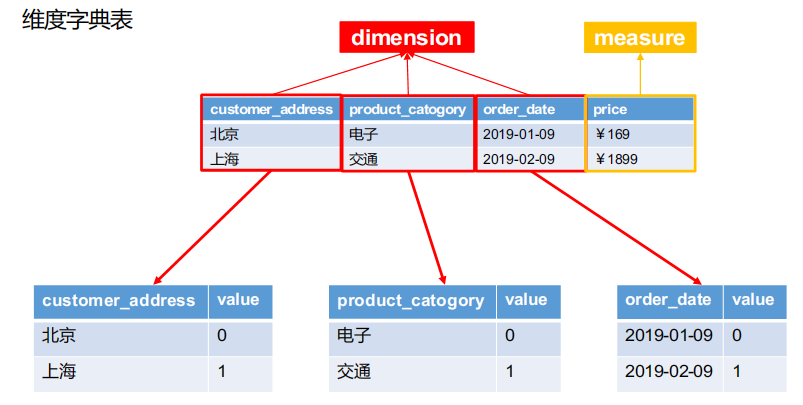Image resolution: width=803 pixels, height=405 pixels.
Task: Select the yellow measure label
Action: 640,37
